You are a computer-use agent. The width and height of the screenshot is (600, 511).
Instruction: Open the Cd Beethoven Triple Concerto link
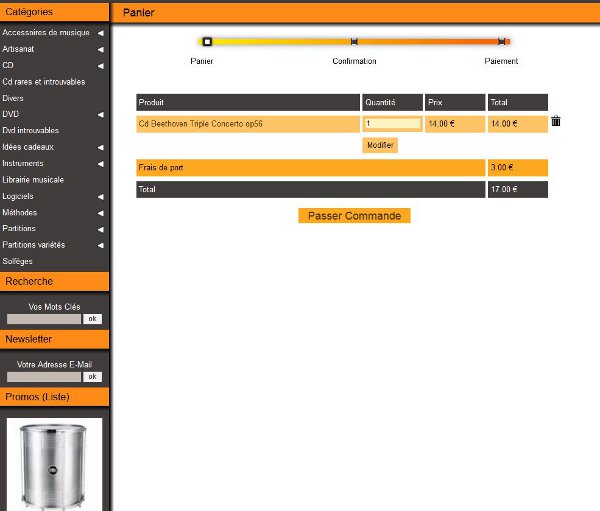[x=201, y=124]
